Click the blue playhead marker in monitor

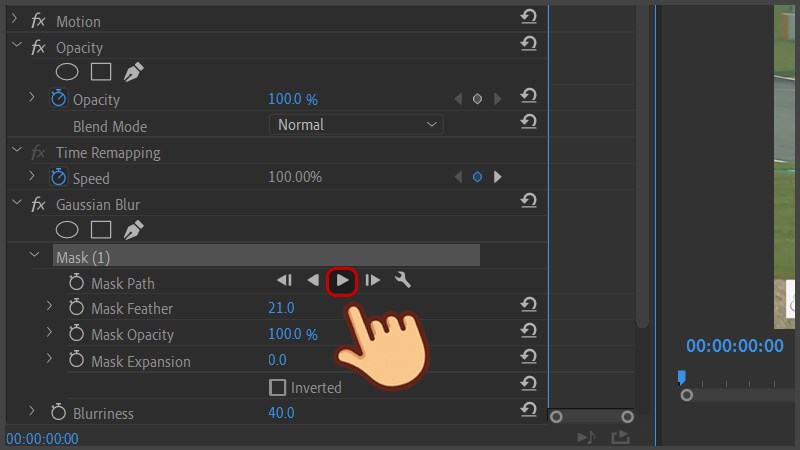[x=682, y=378]
